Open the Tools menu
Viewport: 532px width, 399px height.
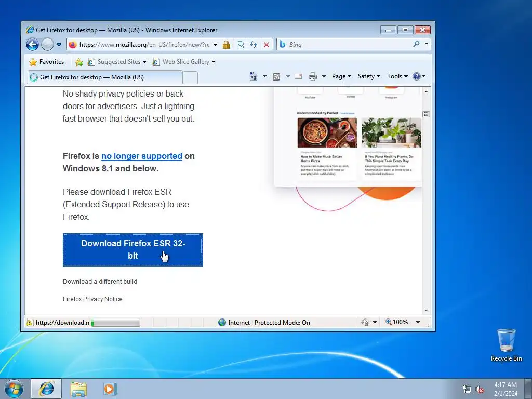pos(397,76)
